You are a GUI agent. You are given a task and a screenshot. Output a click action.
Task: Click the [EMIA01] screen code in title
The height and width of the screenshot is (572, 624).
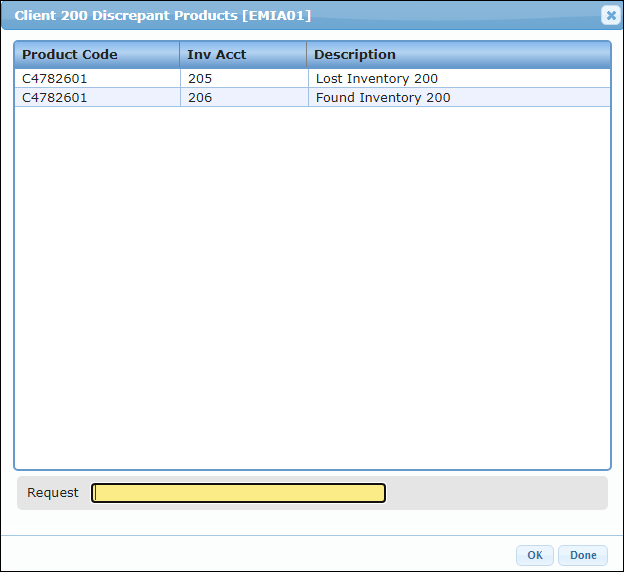coord(277,16)
